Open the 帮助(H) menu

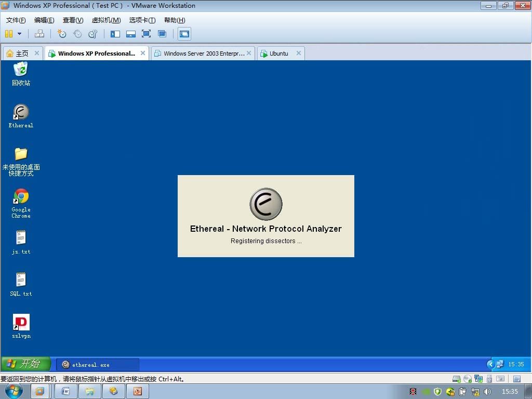click(x=175, y=20)
